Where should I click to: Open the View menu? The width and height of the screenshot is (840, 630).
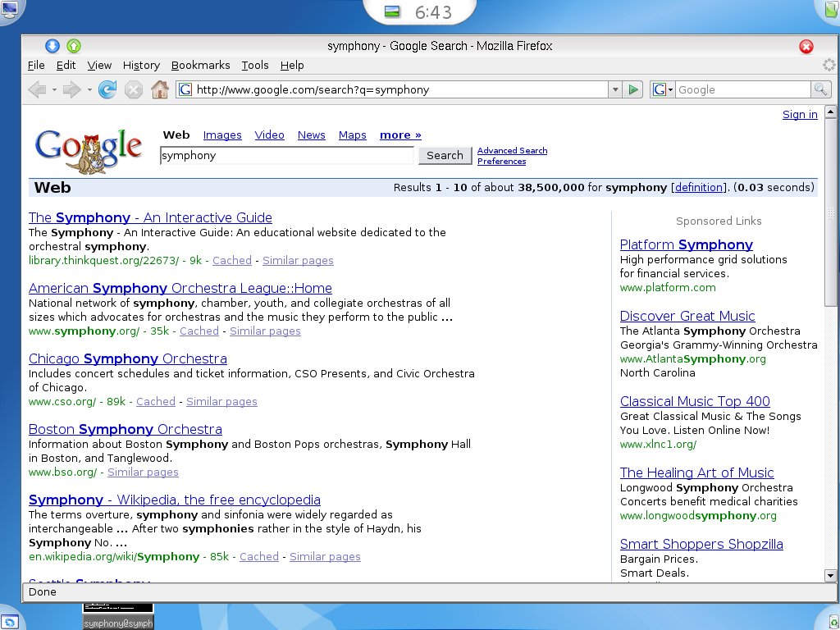pos(99,66)
